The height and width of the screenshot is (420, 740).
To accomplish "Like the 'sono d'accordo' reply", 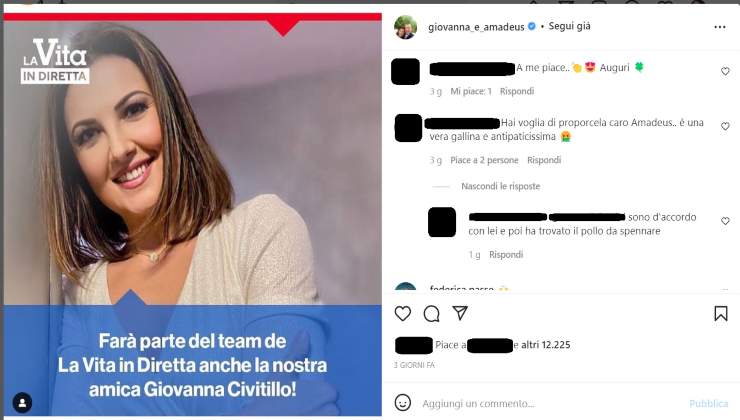I will pyautogui.click(x=725, y=221).
